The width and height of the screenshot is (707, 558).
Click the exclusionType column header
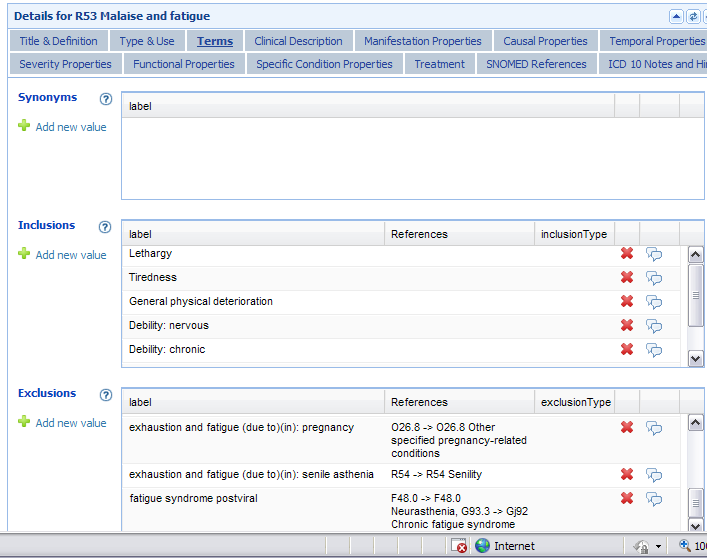[x=574, y=402]
